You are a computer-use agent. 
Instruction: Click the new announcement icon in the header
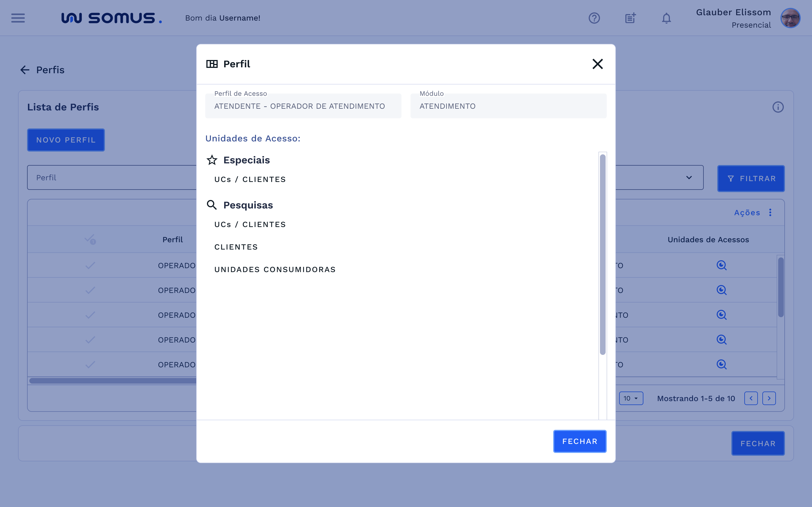pos(630,18)
